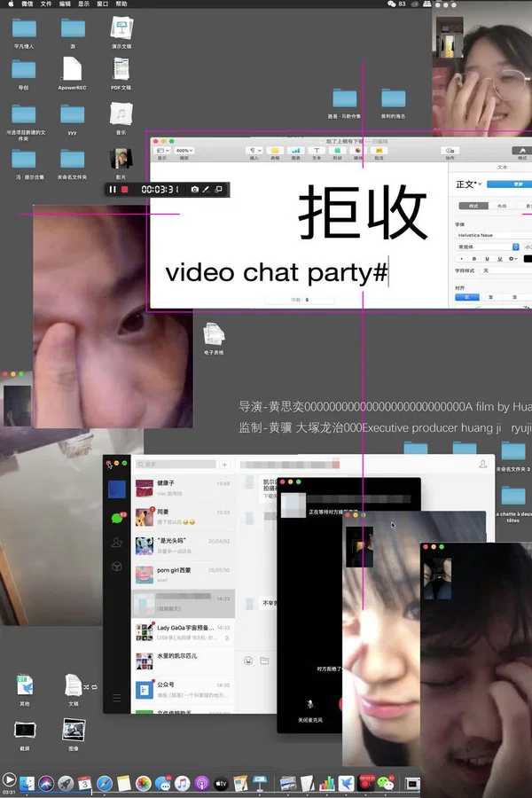Image resolution: width=532 pixels, height=798 pixels.
Task: Click the file folder icon in WeChat chat
Action: (264, 661)
